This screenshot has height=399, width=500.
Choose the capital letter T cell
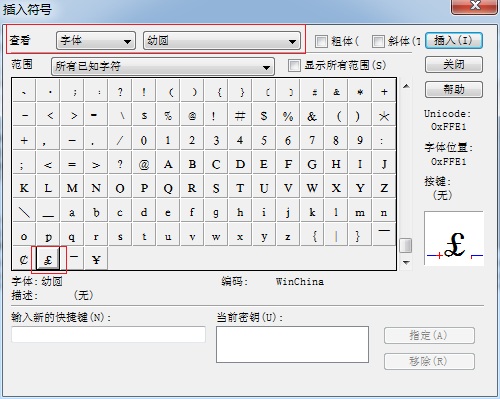tap(240, 188)
